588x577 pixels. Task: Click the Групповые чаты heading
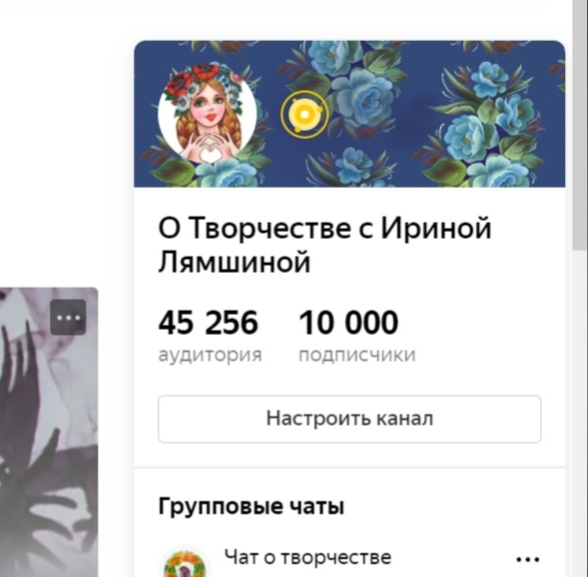point(251,507)
